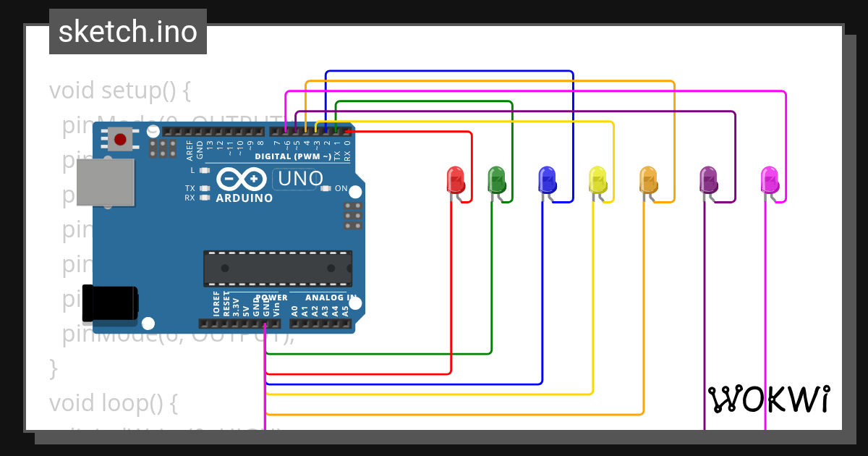Click the ANALOG IN pin header

point(320,324)
